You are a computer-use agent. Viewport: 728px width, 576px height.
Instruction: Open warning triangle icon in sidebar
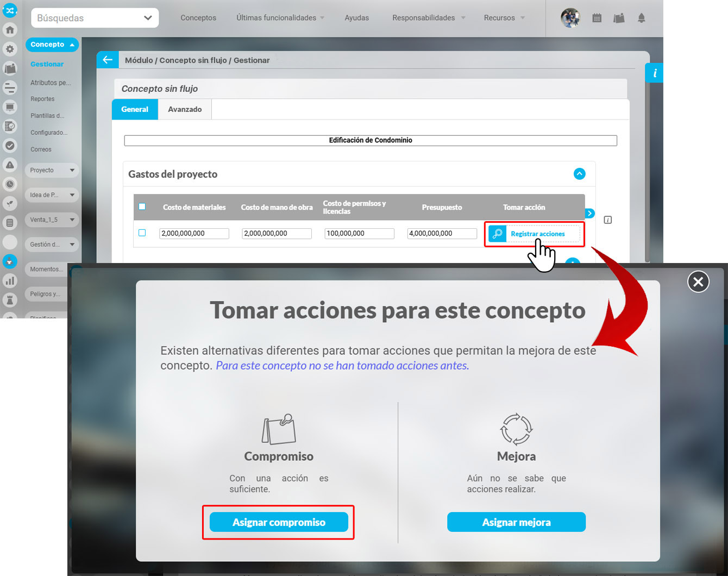click(x=10, y=165)
